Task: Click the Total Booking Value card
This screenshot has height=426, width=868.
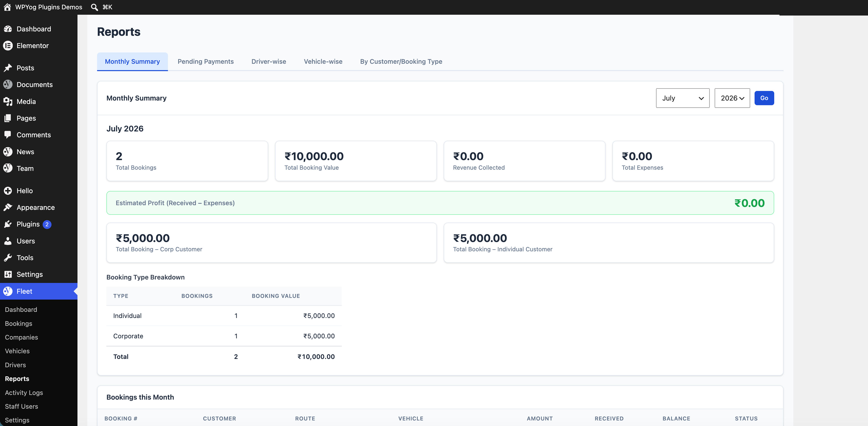Action: point(356,161)
